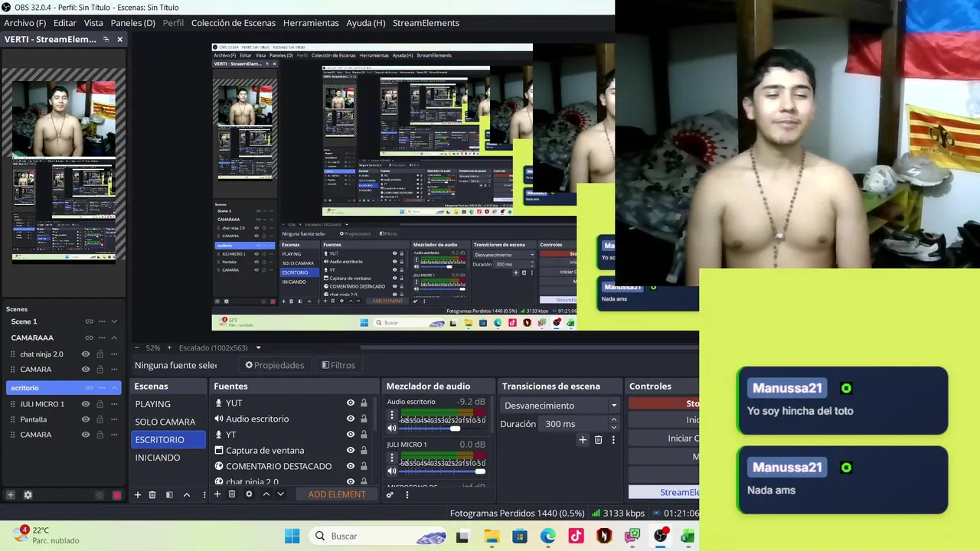Hide the YT source
The image size is (980, 551).
point(351,435)
